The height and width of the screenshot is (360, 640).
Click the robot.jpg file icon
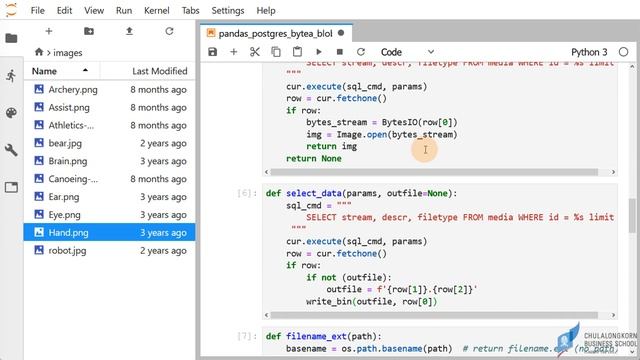tap(39, 250)
